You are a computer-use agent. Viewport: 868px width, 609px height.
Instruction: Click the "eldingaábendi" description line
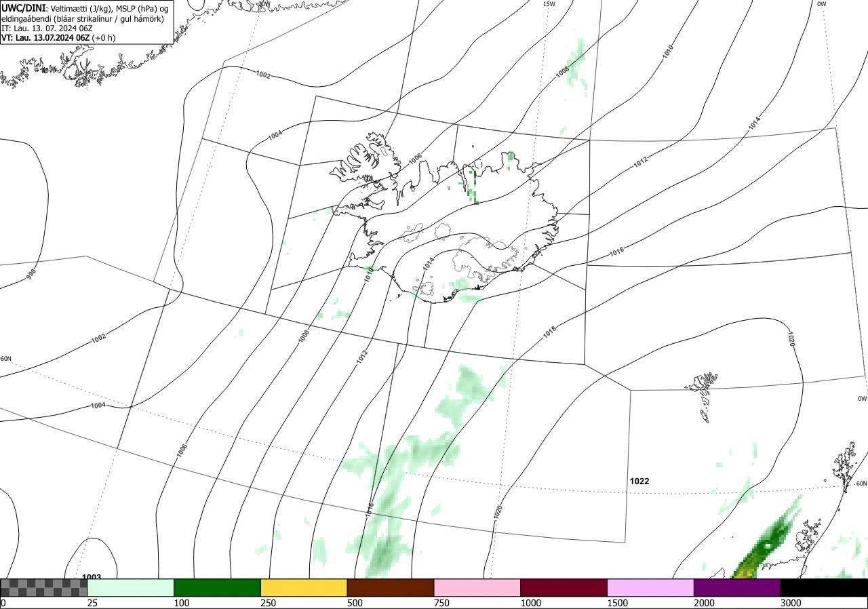pos(82,18)
